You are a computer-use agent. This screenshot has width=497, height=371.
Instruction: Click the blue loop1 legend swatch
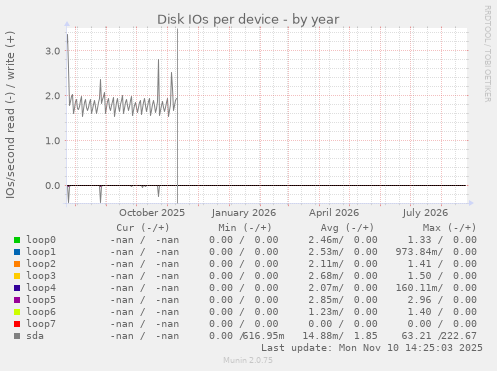click(x=17, y=252)
